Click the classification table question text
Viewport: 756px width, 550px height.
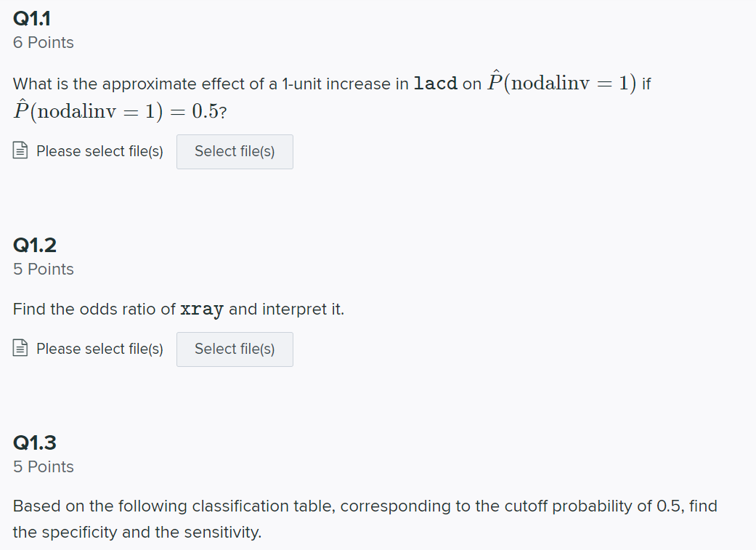(365, 519)
